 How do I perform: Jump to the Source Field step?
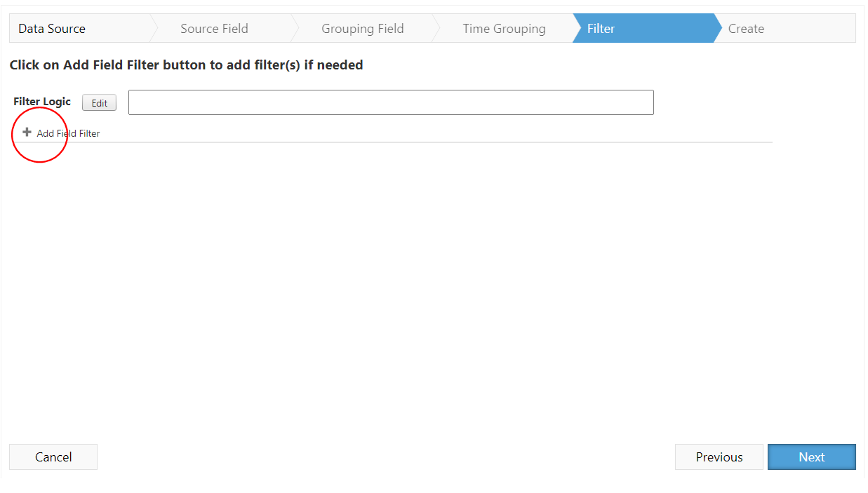214,29
